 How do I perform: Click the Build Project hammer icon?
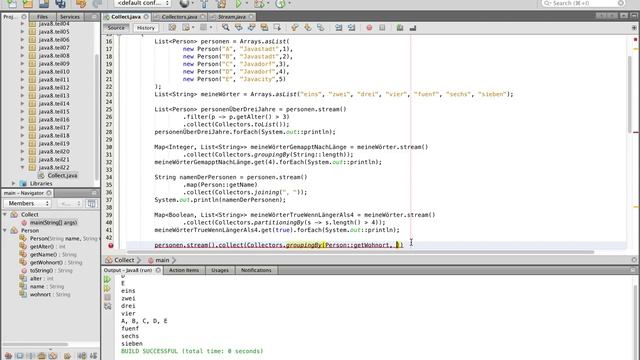204,4
